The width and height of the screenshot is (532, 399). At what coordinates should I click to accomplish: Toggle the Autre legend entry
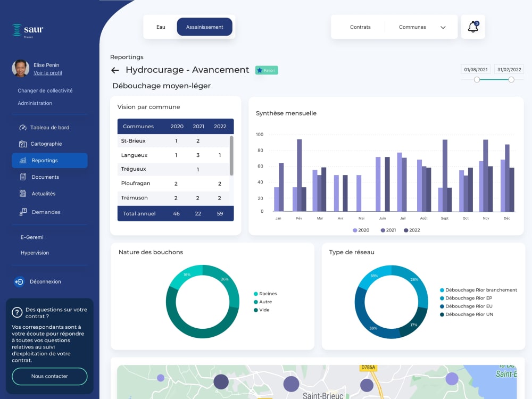click(263, 302)
